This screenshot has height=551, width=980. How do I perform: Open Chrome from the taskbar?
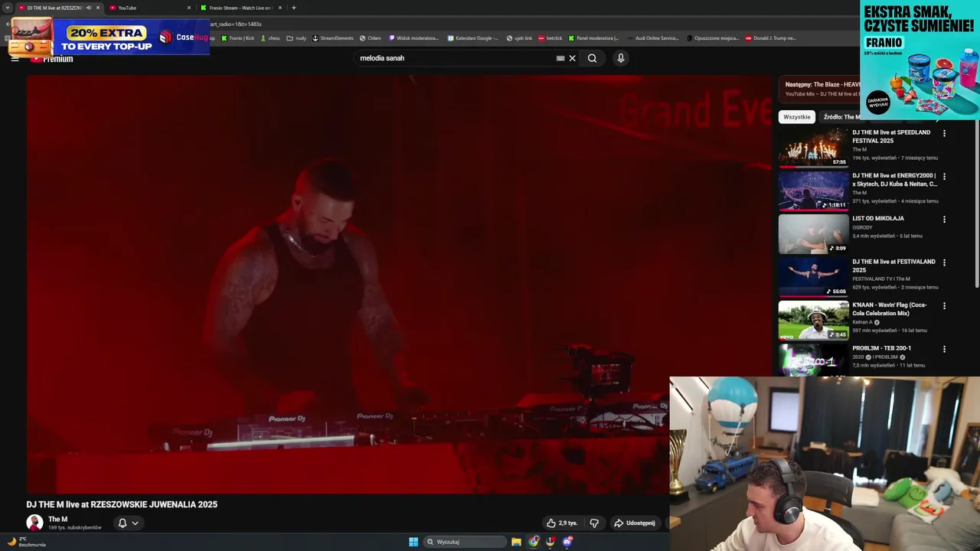(x=534, y=542)
